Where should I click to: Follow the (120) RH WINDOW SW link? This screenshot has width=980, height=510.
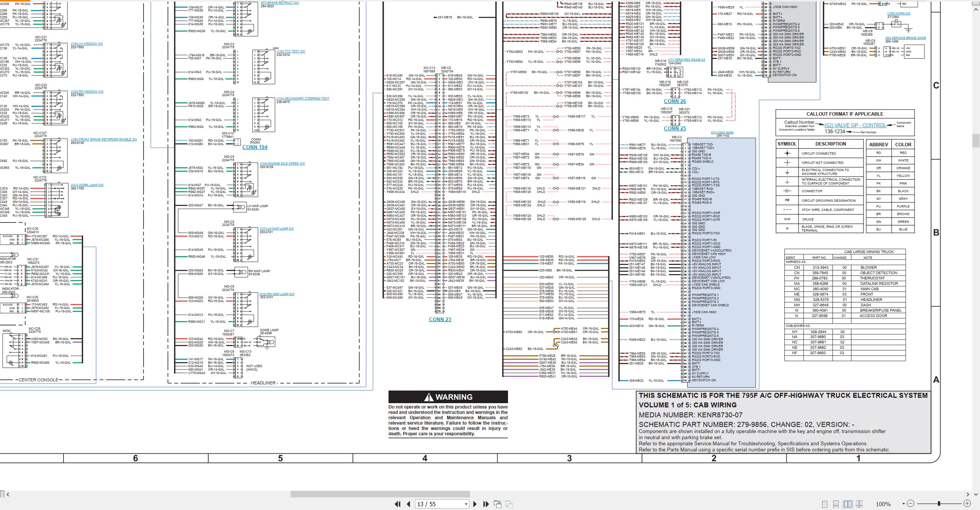87,92
